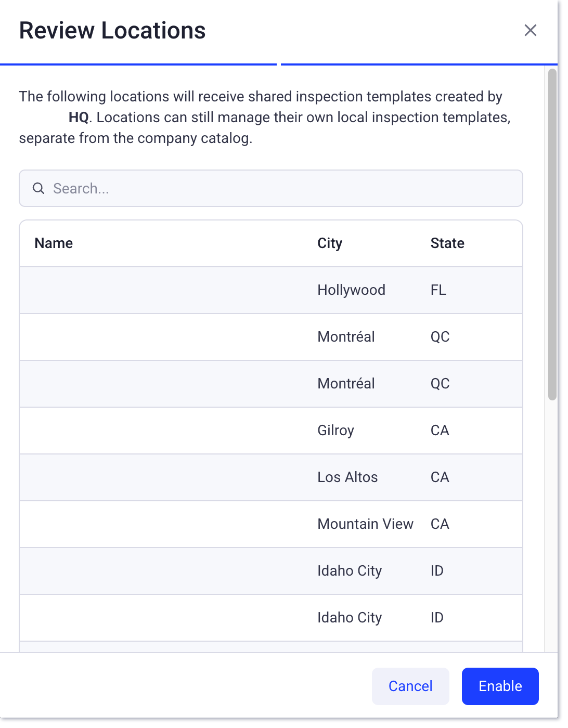568x728 pixels.
Task: Click the Enable button
Action: [x=500, y=686]
